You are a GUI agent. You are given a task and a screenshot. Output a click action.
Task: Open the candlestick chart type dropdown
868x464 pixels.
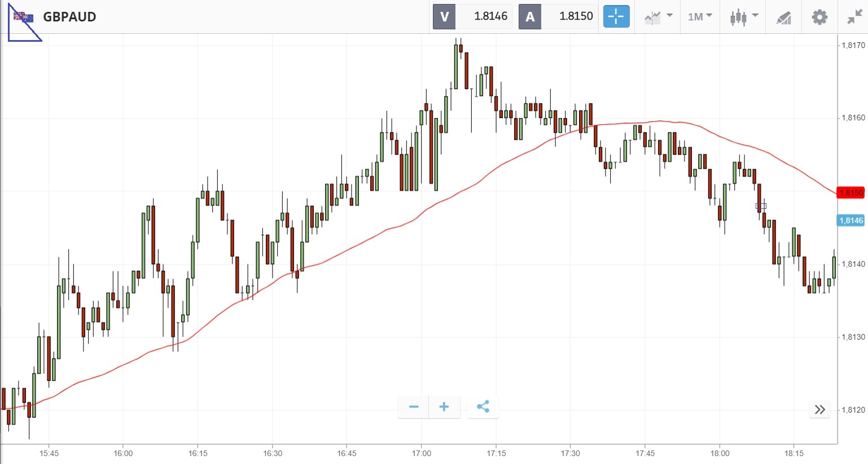pyautogui.click(x=743, y=17)
